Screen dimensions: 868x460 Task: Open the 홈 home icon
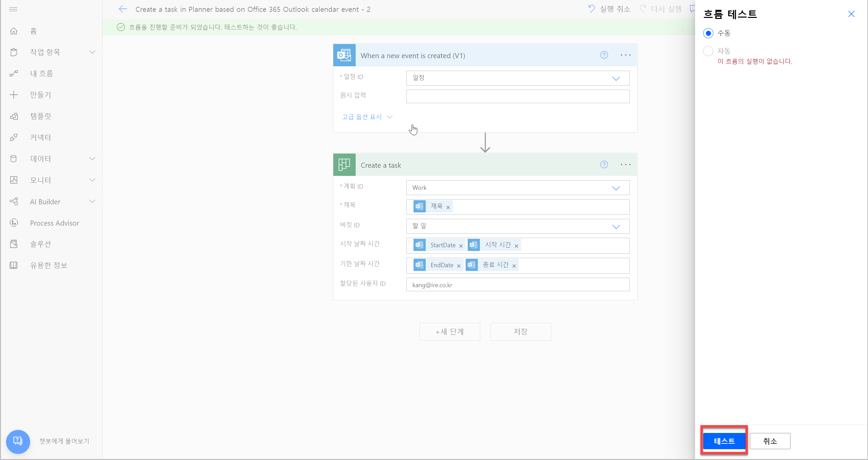click(14, 31)
